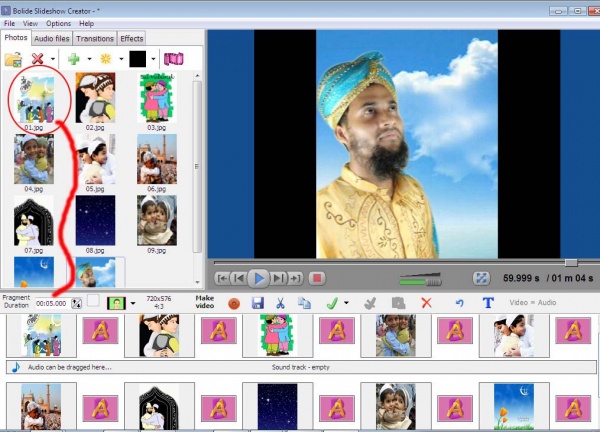Open the File menu
This screenshot has height=432, width=600.
pyautogui.click(x=9, y=23)
